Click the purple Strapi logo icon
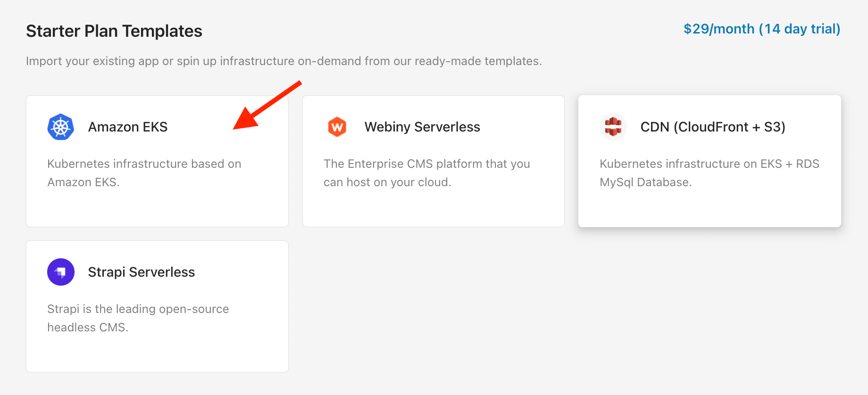This screenshot has width=868, height=395. click(61, 272)
